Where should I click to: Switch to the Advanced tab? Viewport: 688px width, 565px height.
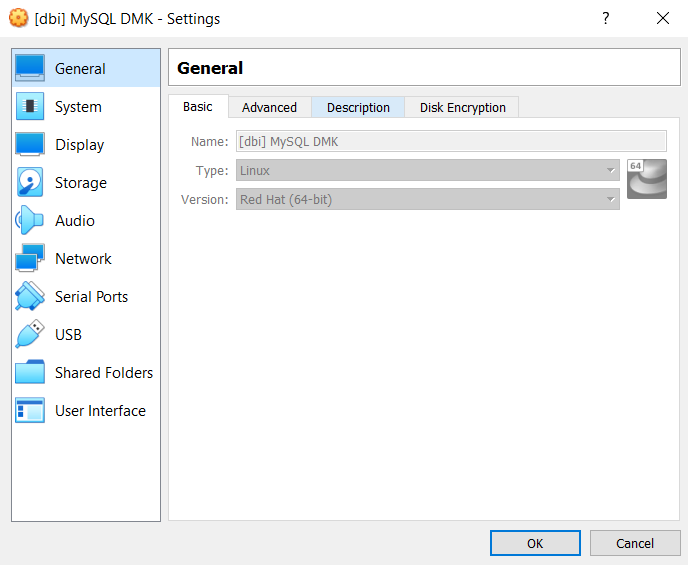[269, 107]
